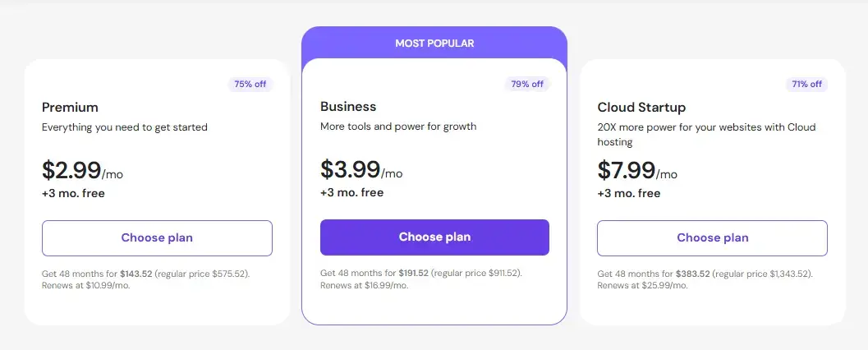This screenshot has width=868, height=350.
Task: Select the Business plan heading
Action: [x=348, y=106]
